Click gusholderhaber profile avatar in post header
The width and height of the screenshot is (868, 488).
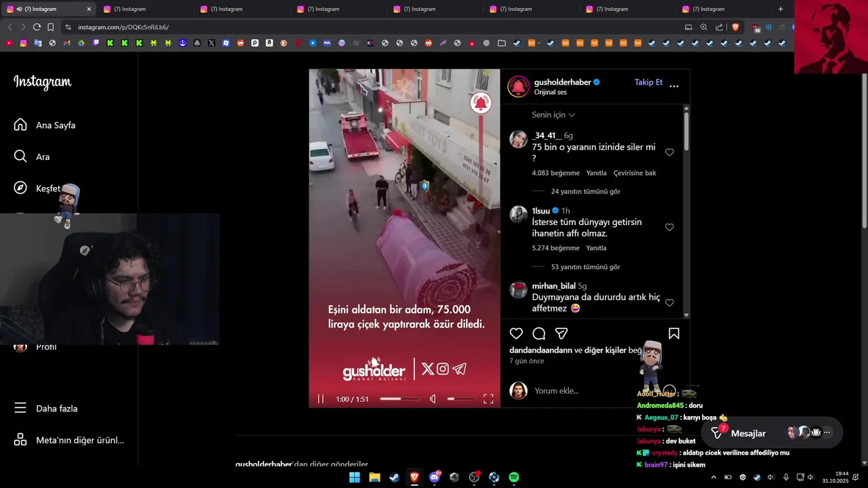pos(519,86)
